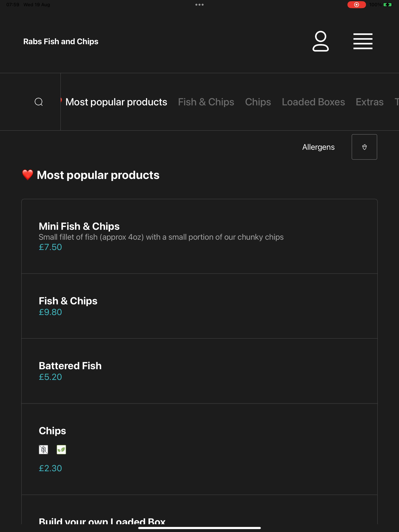Open the allergens filter acorn button
The width and height of the screenshot is (399, 532).
(364, 147)
